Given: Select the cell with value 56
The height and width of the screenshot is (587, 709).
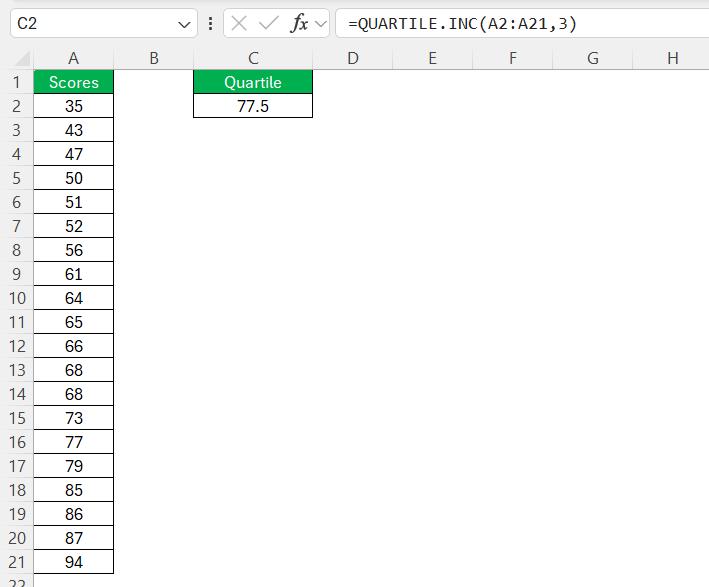Looking at the screenshot, I should (73, 250).
